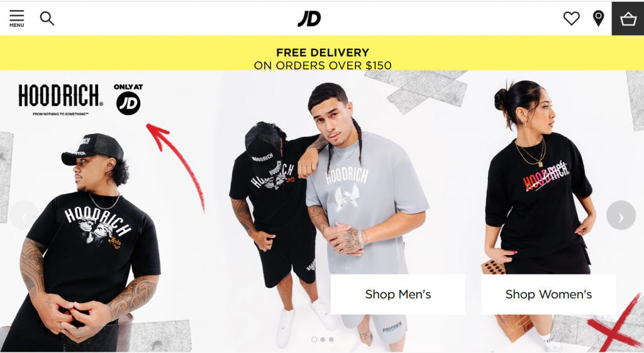Open the Free Delivery promo banner
644x353 pixels.
point(322,53)
